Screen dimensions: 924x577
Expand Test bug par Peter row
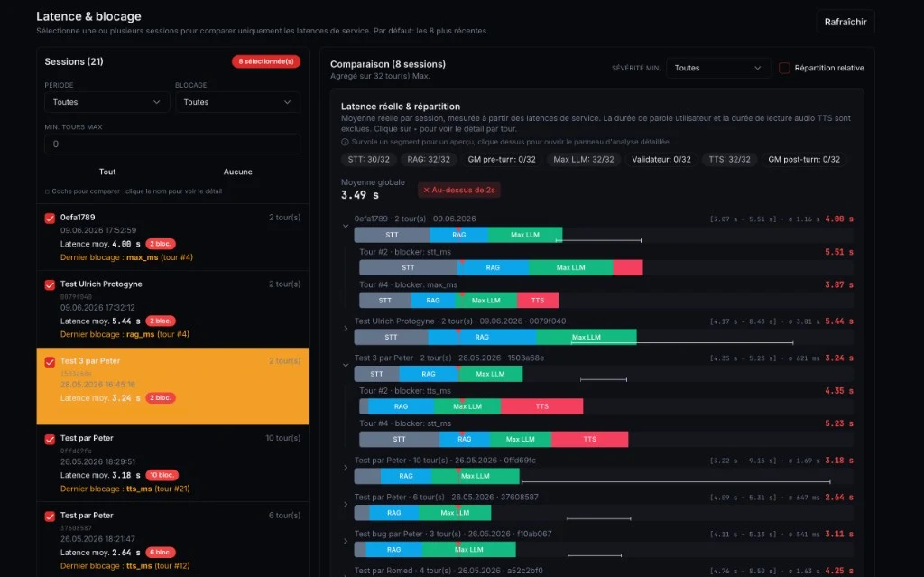[x=346, y=541]
